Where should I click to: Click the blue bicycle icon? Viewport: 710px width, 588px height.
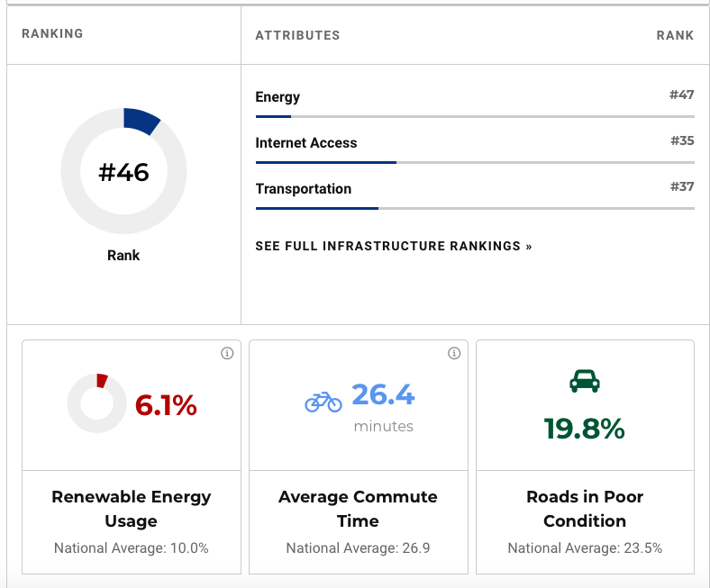click(x=323, y=401)
